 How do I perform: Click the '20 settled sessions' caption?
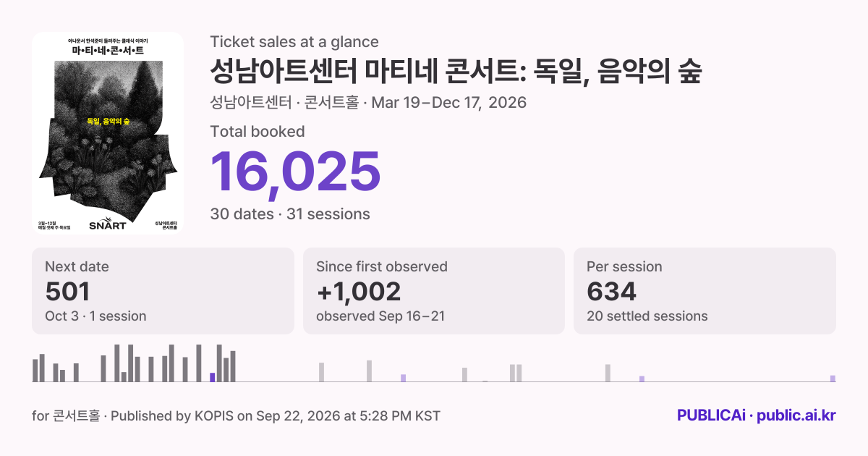pos(647,316)
